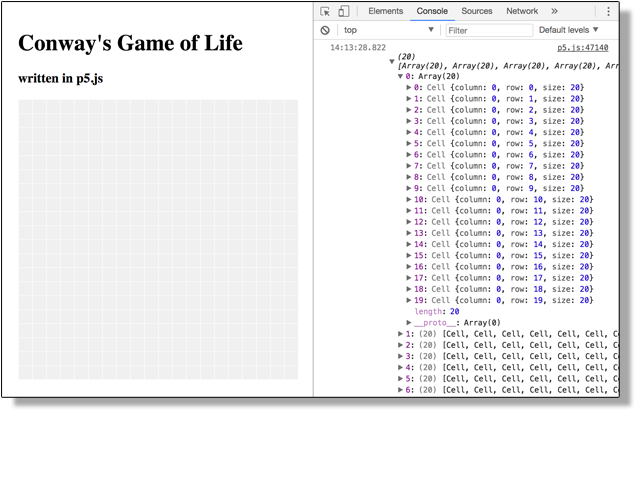The height and width of the screenshot is (480, 640).
Task: Expand Cell entry 8 with row 8
Action: 409,177
